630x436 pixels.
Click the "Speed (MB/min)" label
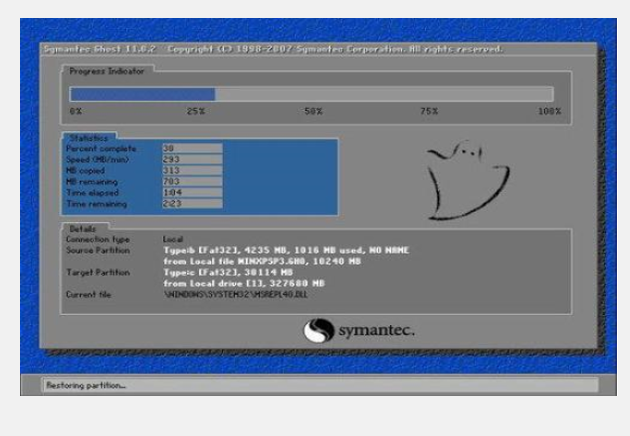tap(97, 160)
